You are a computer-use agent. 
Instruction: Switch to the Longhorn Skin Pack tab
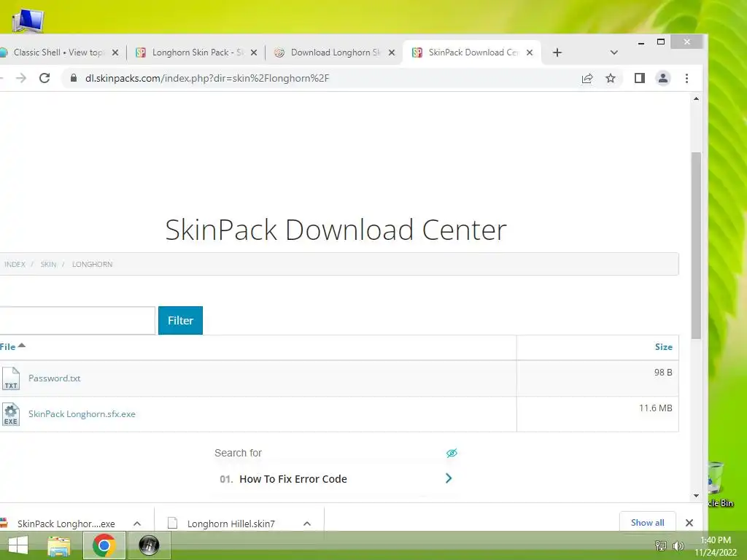pyautogui.click(x=196, y=52)
